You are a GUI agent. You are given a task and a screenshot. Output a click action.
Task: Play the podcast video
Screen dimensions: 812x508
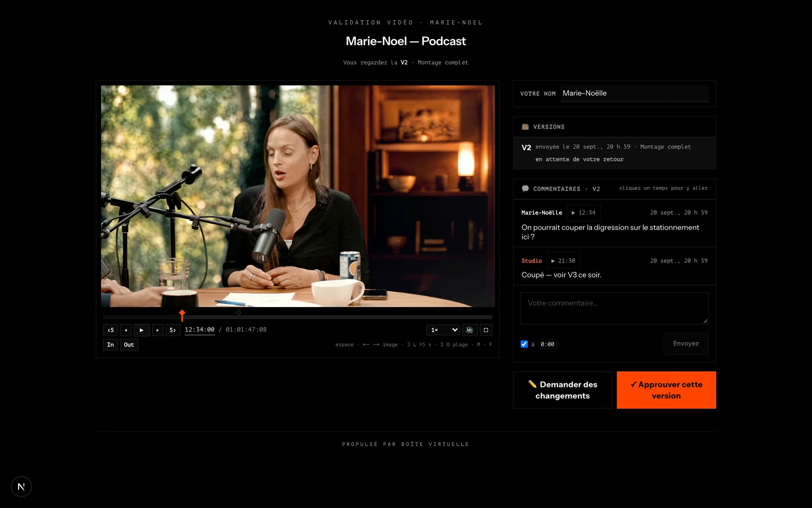pos(142,330)
